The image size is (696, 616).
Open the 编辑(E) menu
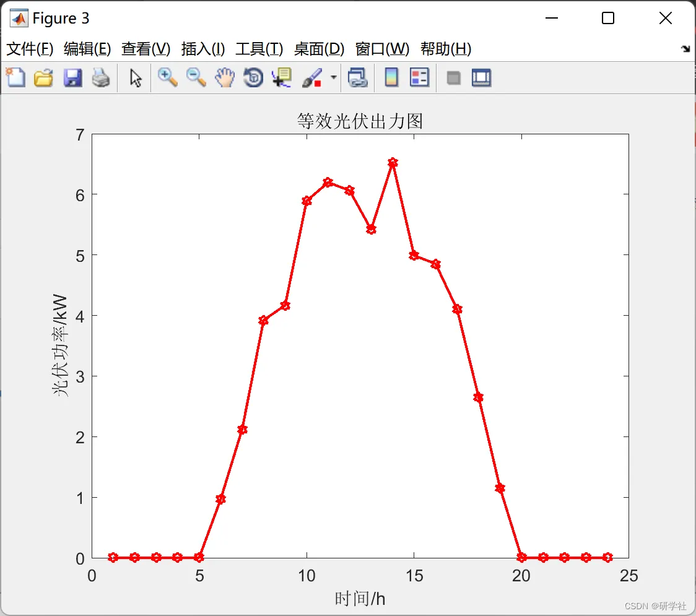pyautogui.click(x=87, y=49)
